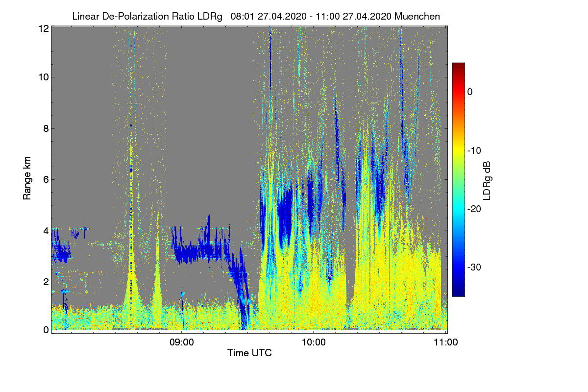The width and height of the screenshot is (588, 392).
Task: Click the '12' range axis label
Action: [43, 28]
